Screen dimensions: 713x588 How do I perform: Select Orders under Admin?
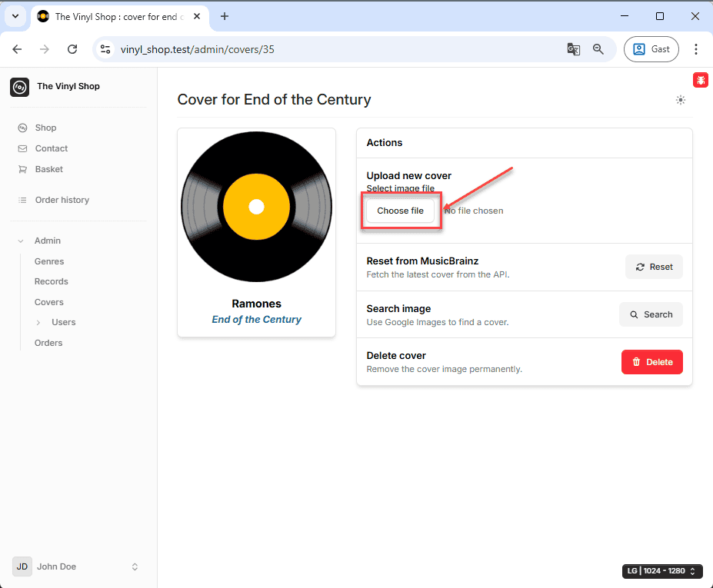point(48,343)
